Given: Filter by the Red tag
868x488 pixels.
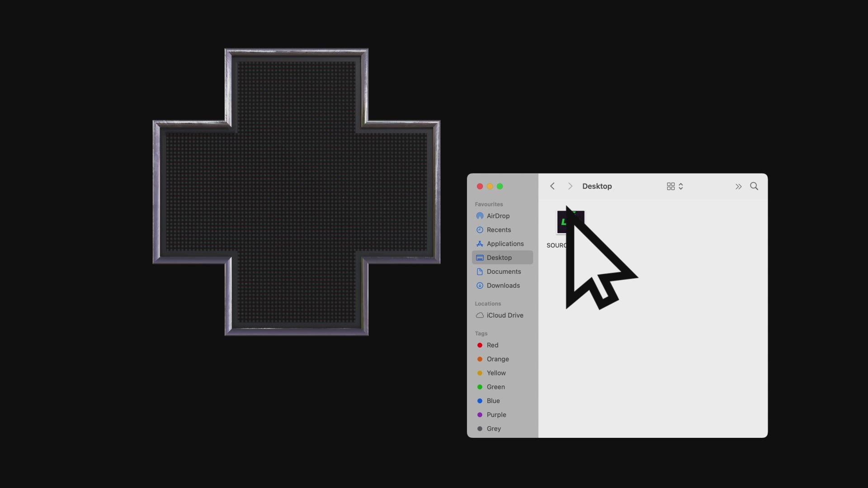Looking at the screenshot, I should [492, 345].
